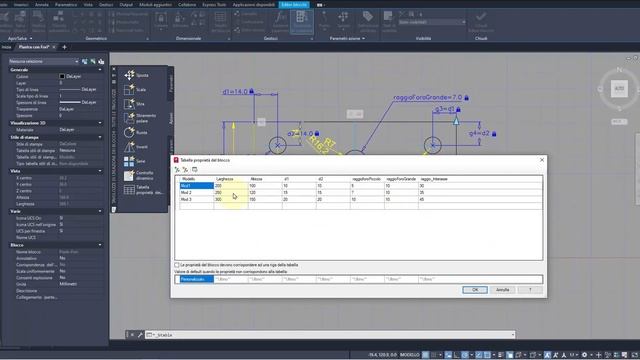
Task: Select the Stiramento polare action
Action: [140, 118]
